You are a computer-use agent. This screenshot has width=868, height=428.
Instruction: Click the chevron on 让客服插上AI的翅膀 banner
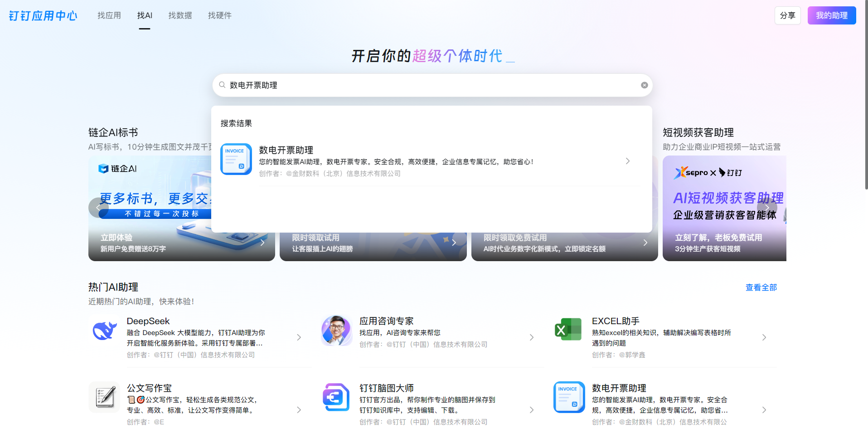454,243
